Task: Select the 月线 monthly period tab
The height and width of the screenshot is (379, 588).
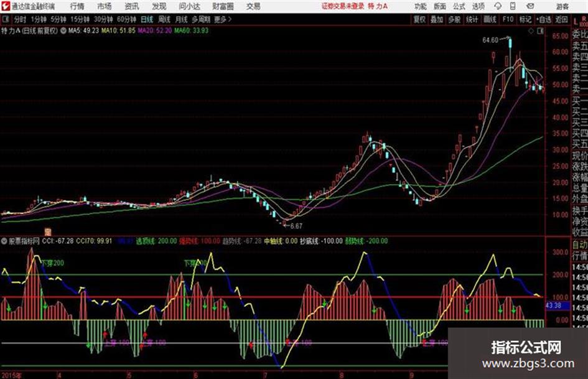Action: click(x=182, y=19)
